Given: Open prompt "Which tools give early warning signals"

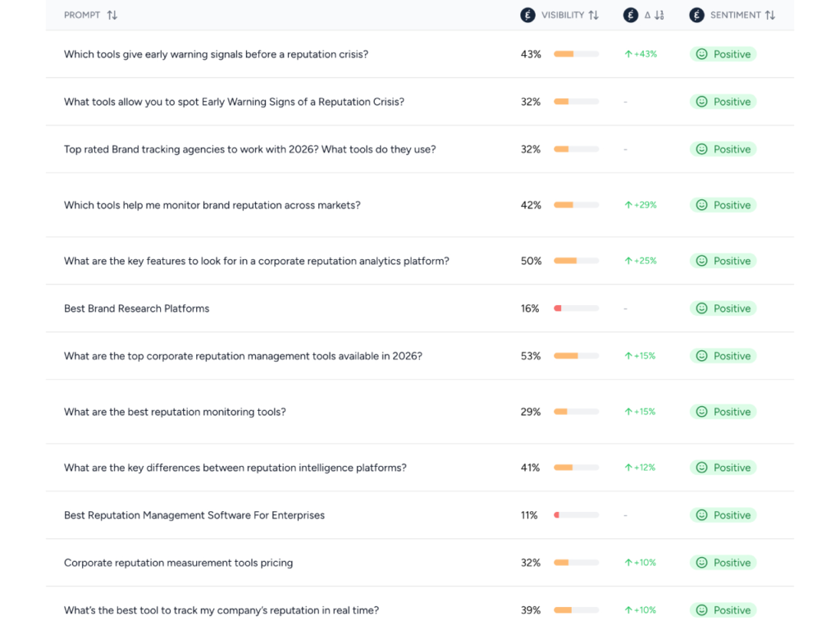Looking at the screenshot, I should (x=216, y=54).
